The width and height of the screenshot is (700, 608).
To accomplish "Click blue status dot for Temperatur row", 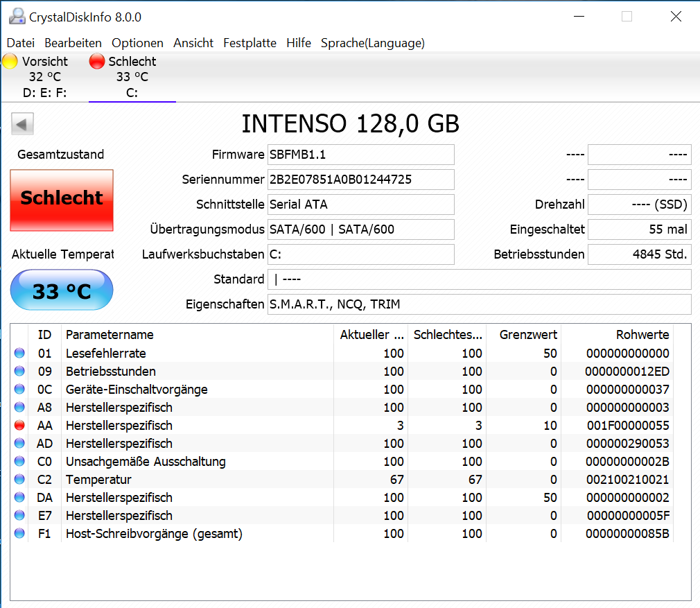I will tap(19, 480).
